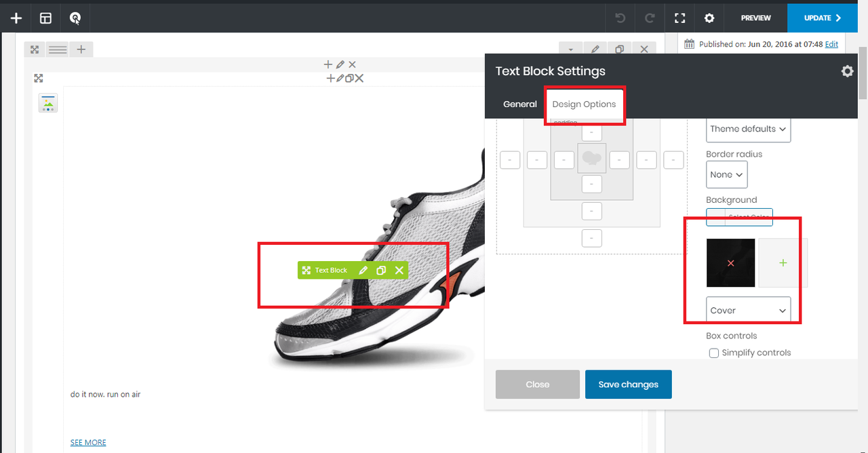This screenshot has width=868, height=453.
Task: Edit the Text Block with pencil icon
Action: pos(363,271)
